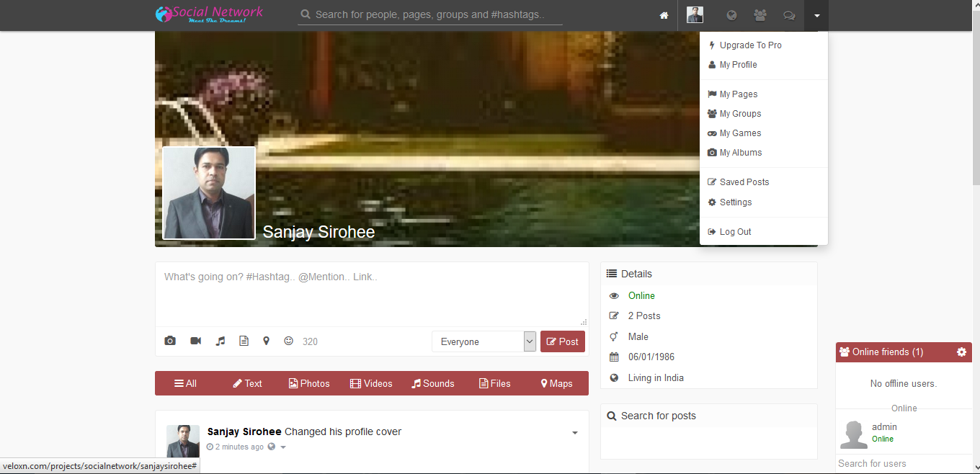Click the top search people input field
Image resolution: width=980 pixels, height=474 pixels.
click(429, 14)
